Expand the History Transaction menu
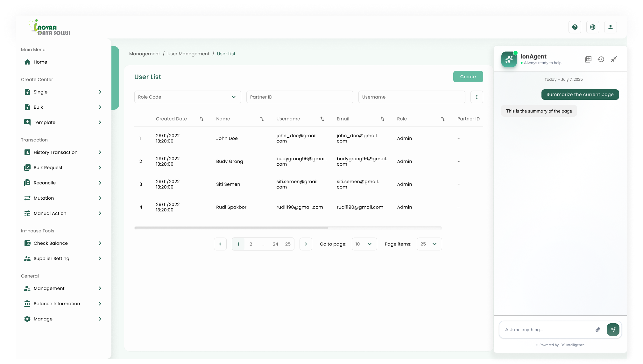643x364 pixels. pos(55,152)
